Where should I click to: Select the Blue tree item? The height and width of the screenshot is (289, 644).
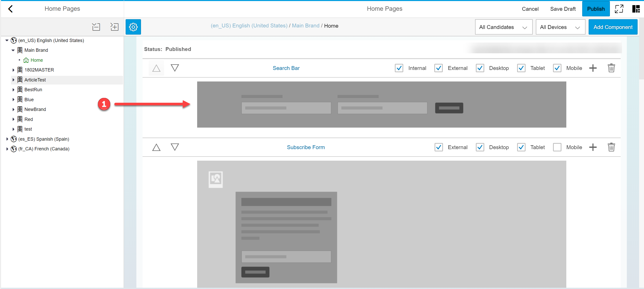[x=29, y=100]
